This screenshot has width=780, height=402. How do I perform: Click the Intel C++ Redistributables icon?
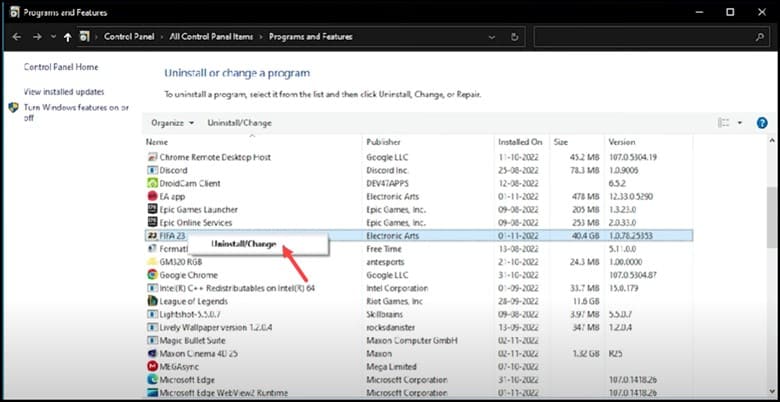point(153,288)
